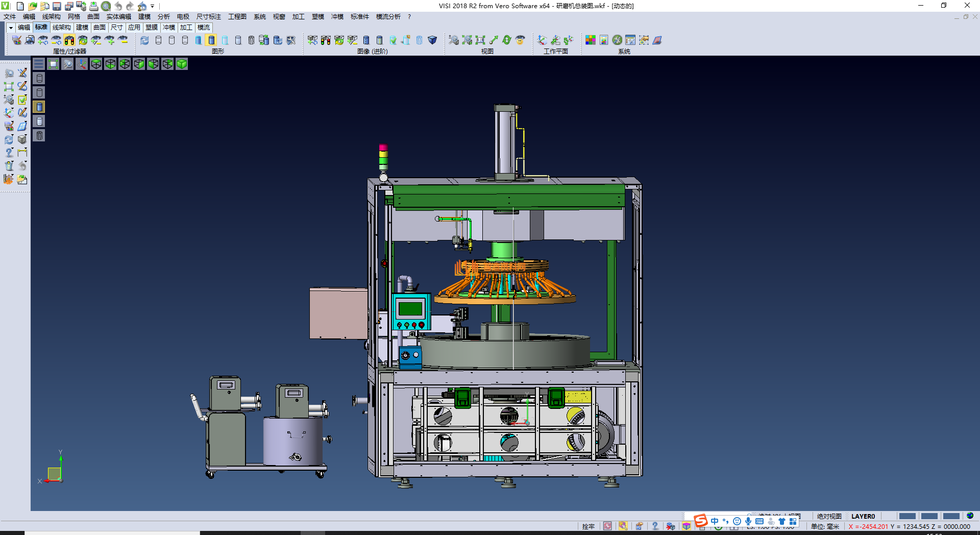Expand the toolbar tab dropdown arrow
Image resolution: width=980 pixels, height=535 pixels.
tap(11, 28)
